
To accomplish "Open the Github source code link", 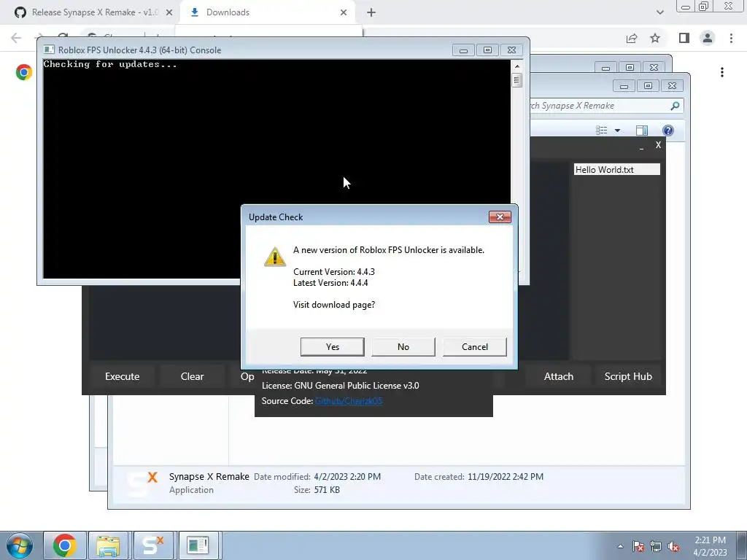I will coord(349,401).
